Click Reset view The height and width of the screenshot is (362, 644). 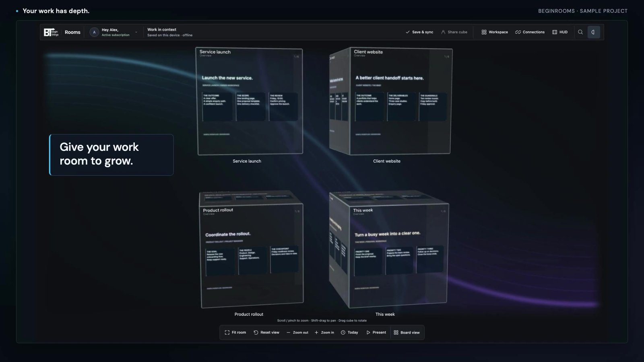pyautogui.click(x=266, y=333)
